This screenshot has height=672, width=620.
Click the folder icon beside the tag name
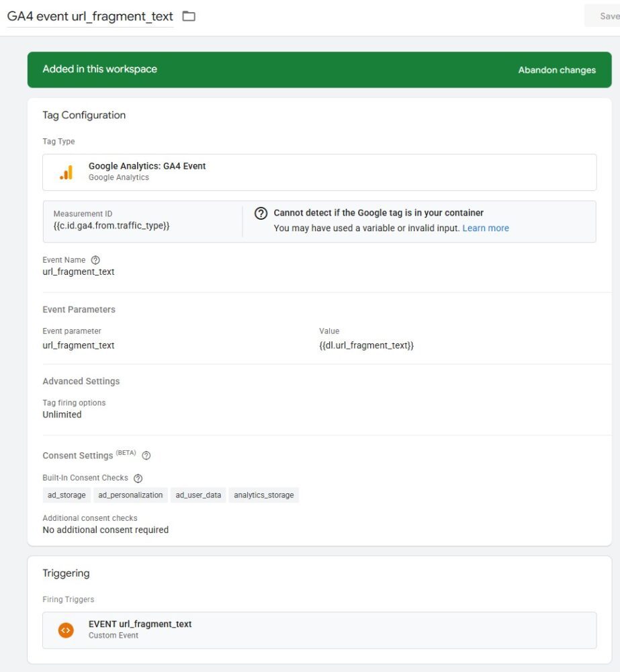(189, 16)
